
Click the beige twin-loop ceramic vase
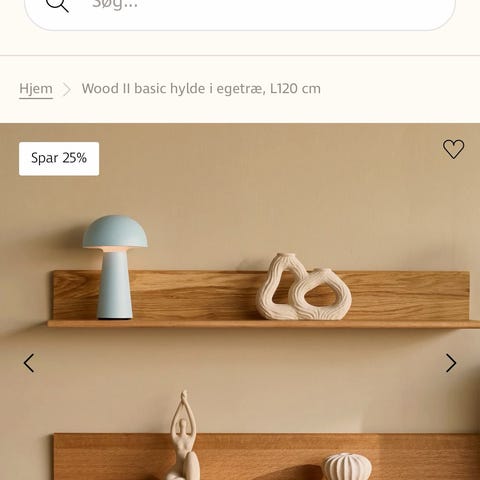[x=303, y=287]
